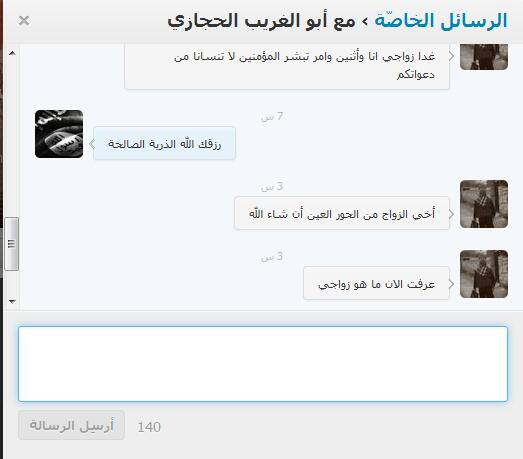Select the message starting with غدا زواجي
The height and width of the screenshot is (459, 523).
pos(287,66)
